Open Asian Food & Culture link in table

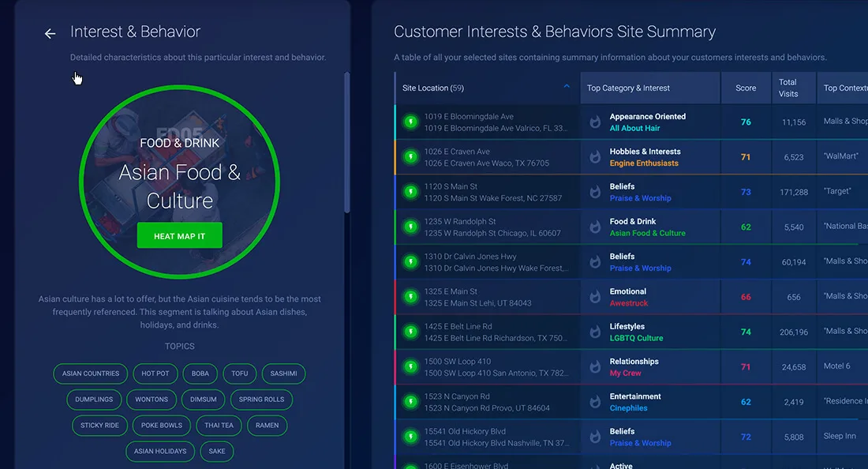coord(647,233)
